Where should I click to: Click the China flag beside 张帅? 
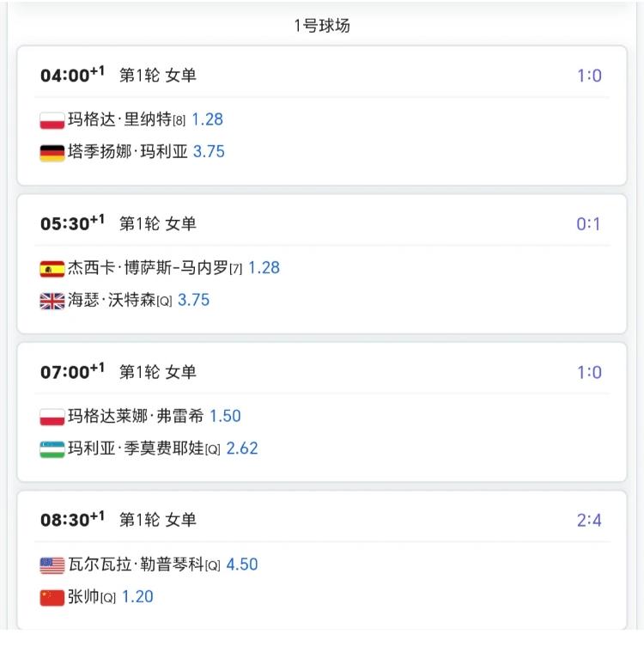coord(52,598)
